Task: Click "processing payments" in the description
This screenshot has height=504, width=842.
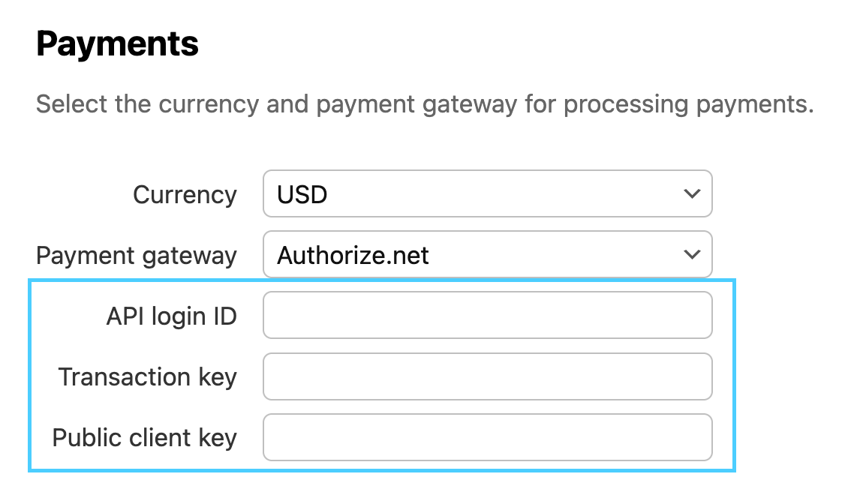Action: pyautogui.click(x=688, y=104)
